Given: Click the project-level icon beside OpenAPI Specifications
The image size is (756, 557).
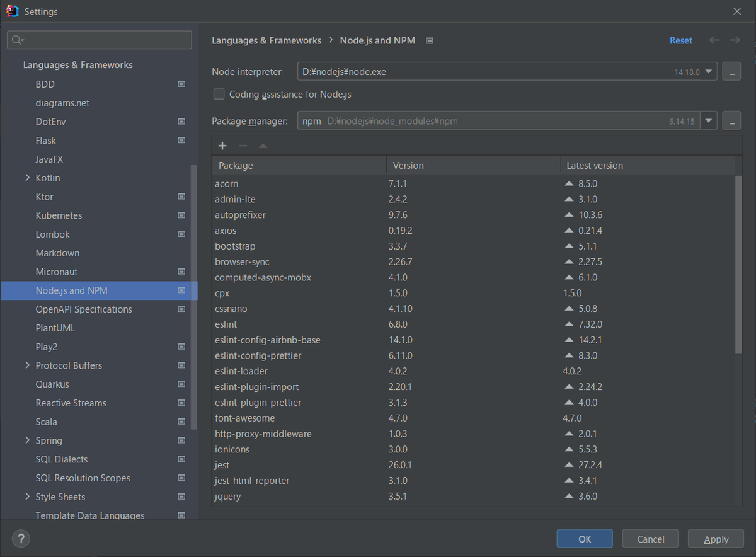Looking at the screenshot, I should [181, 309].
